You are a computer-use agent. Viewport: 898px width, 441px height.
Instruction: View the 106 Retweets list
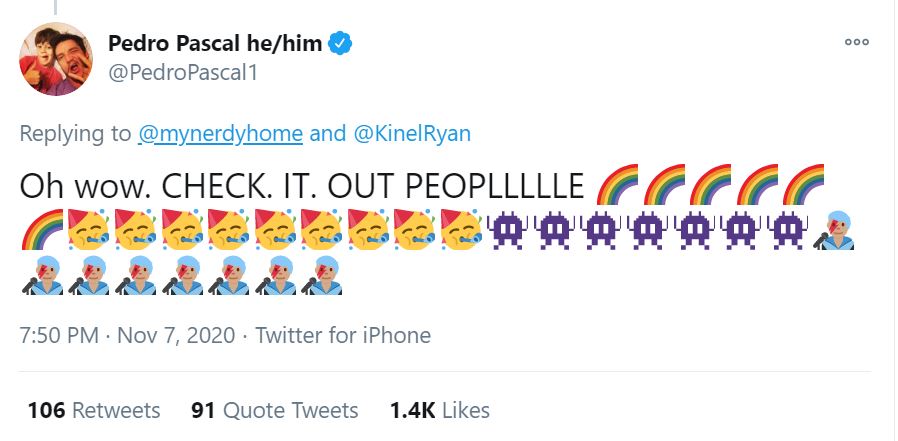coord(93,410)
